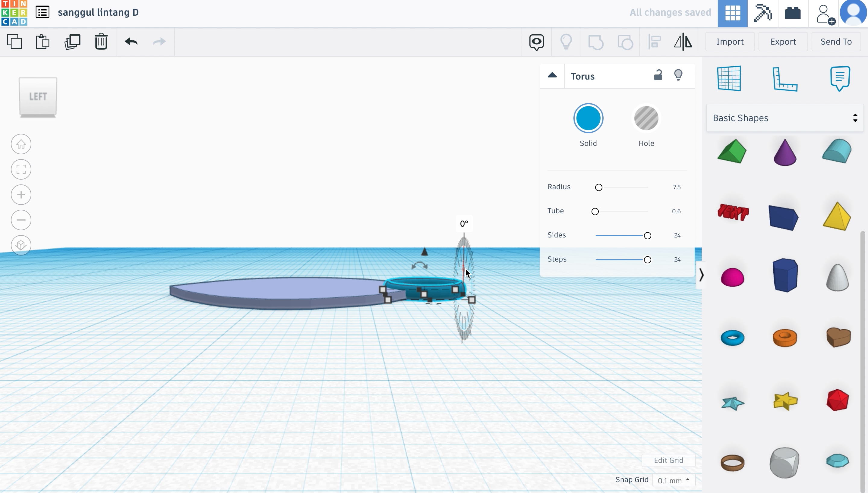Screen dimensions: 868x493
Task: Pick the orange Tube shape
Action: point(785,338)
